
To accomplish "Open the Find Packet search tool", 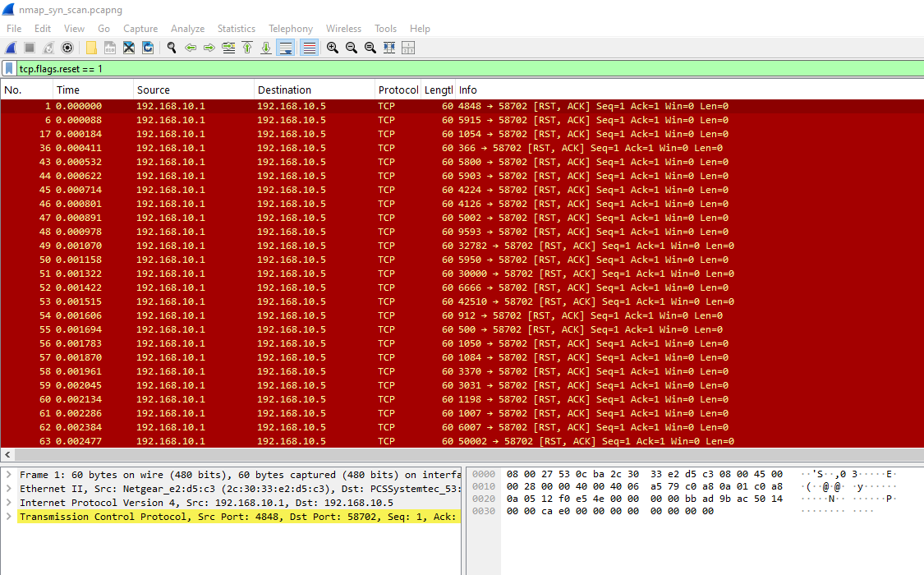I will [x=171, y=47].
